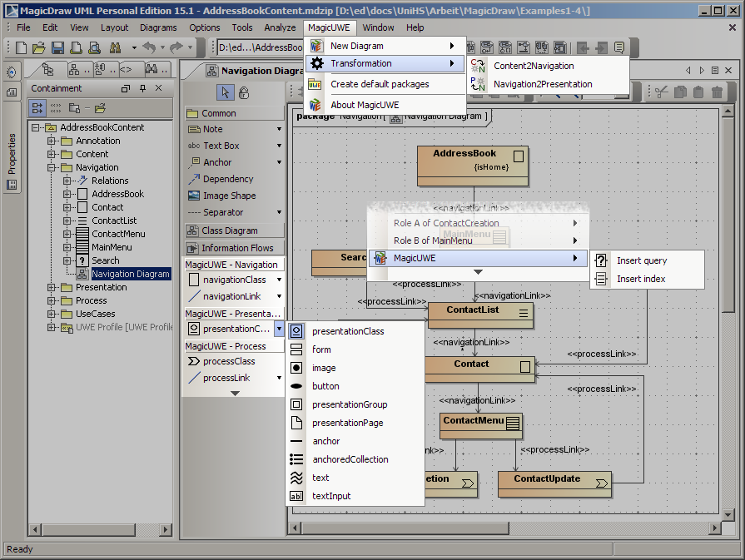Image resolution: width=745 pixels, height=560 pixels.
Task: Select the Class Diagram palette group
Action: pos(234,230)
